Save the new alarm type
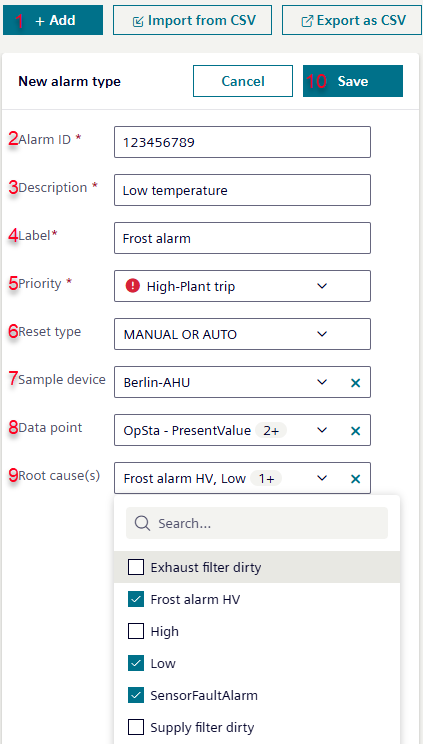Screen dimensions: 423x744 (353, 81)
